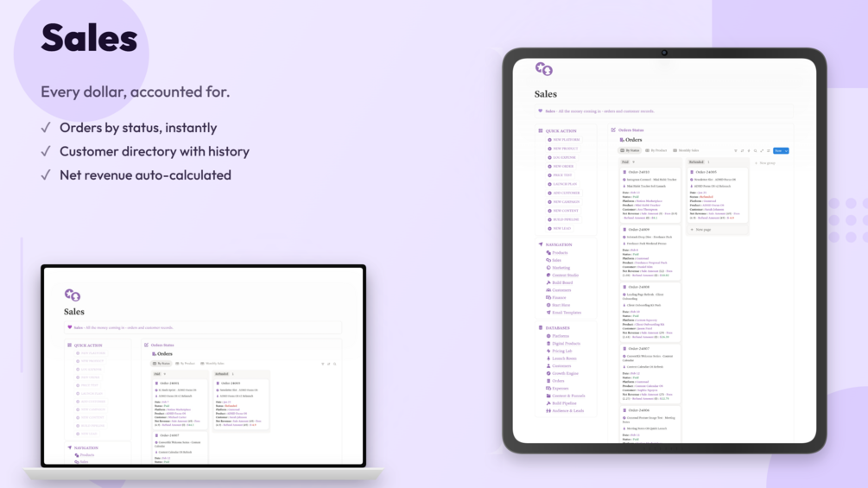Select By Product view on laptop

186,364
